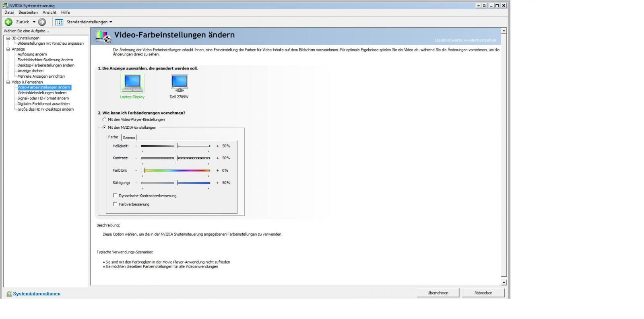Select the Laptop-Display monitor icon

tap(132, 83)
